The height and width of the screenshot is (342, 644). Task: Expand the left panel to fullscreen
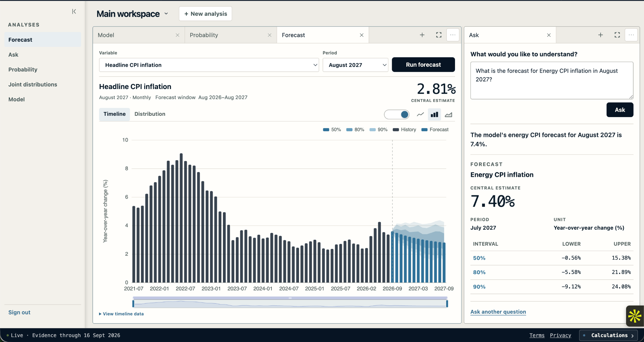(x=439, y=35)
